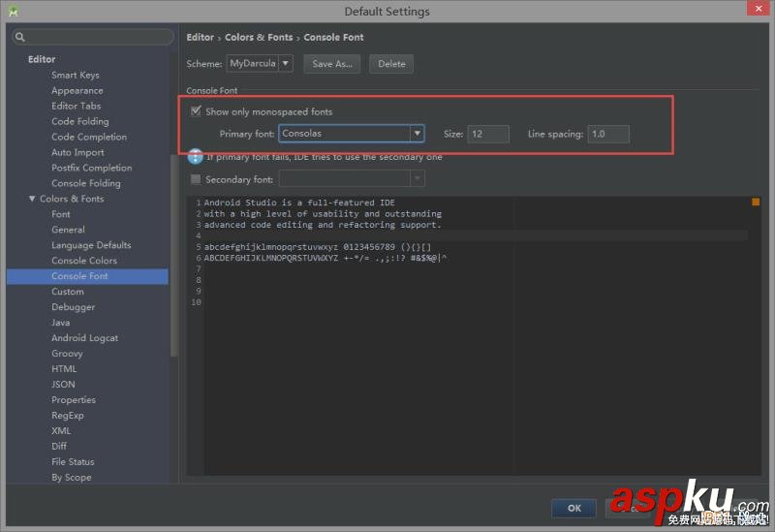Image resolution: width=775 pixels, height=532 pixels.
Task: Select Editor in settings tree
Action: (x=42, y=59)
